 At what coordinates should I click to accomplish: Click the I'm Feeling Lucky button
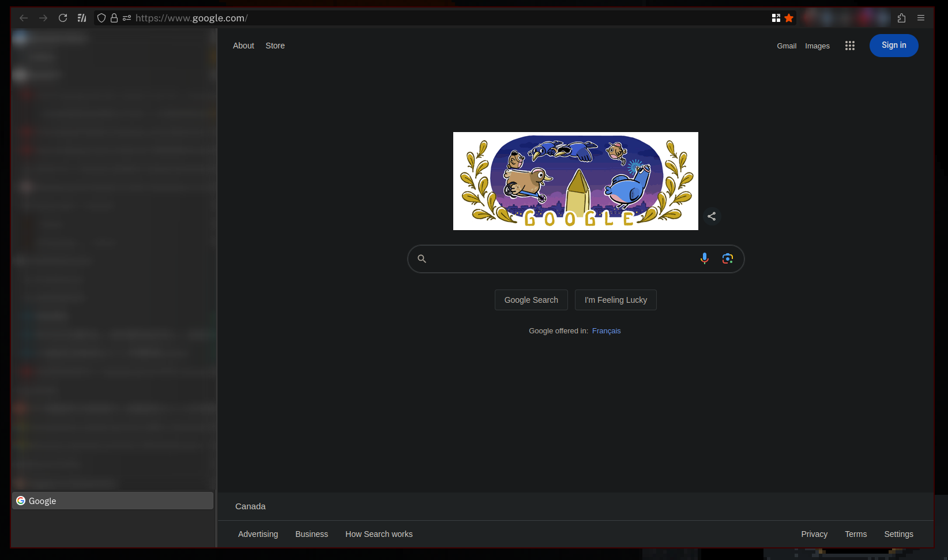pos(615,300)
